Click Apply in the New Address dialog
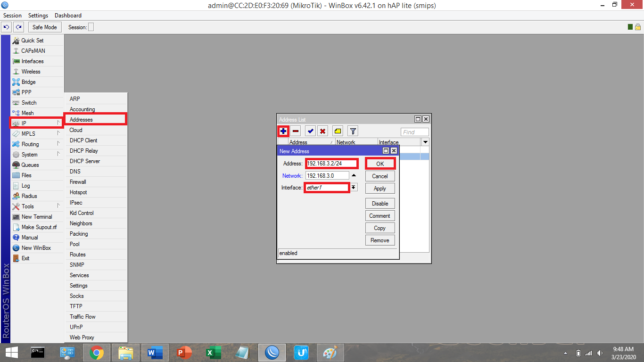This screenshot has width=644, height=362. pos(380,189)
